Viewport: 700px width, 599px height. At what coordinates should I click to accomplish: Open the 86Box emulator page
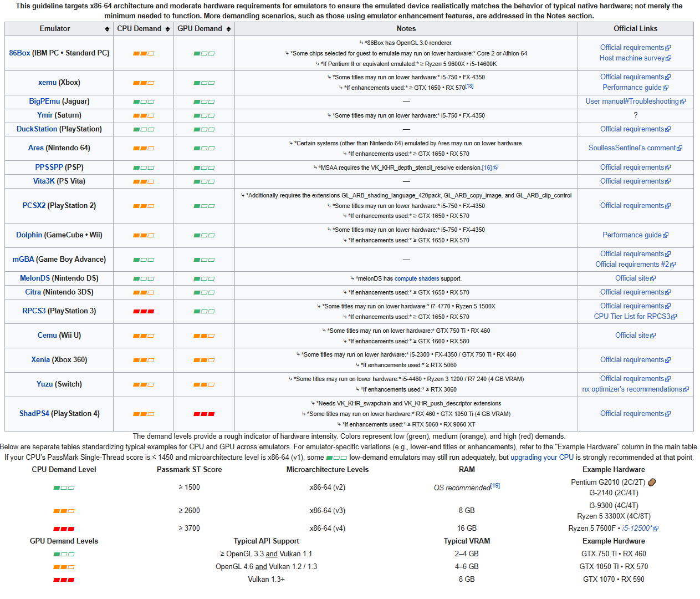[x=19, y=53]
